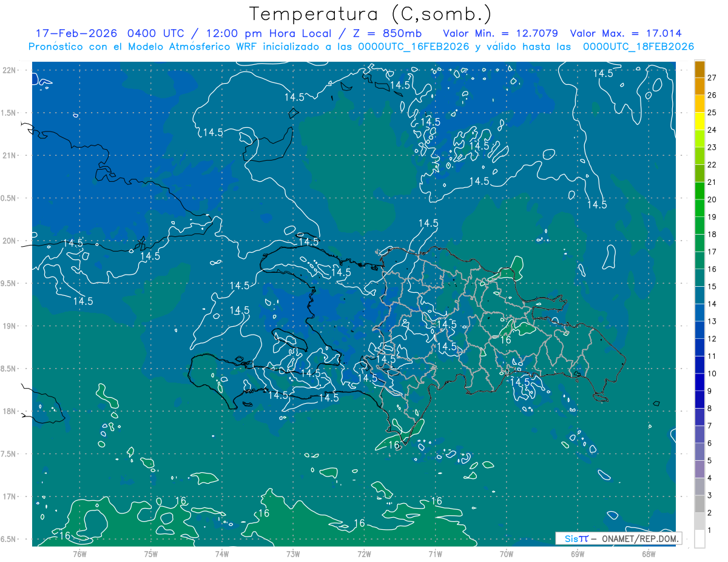Click longitude axis label '74W'
This screenshot has height=562, width=728.
tap(222, 554)
